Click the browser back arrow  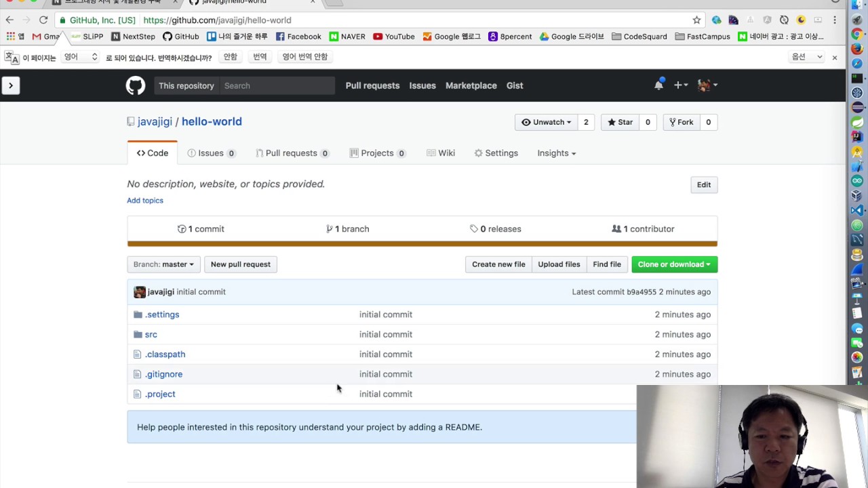click(x=9, y=20)
